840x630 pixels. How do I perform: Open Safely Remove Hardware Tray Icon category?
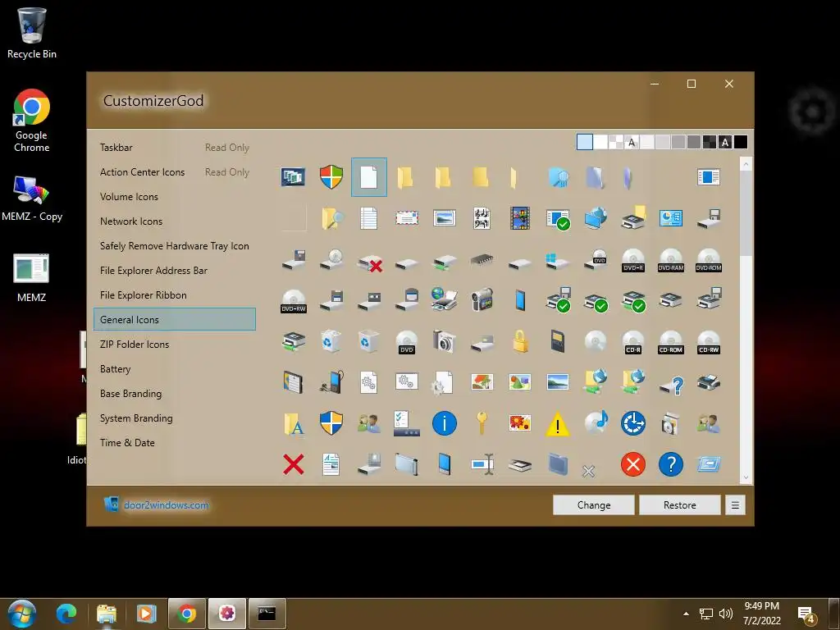tap(175, 246)
